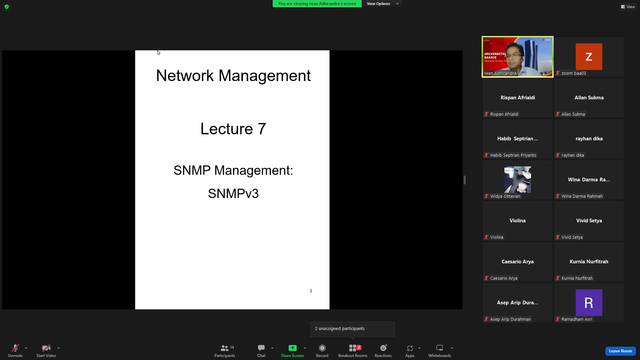Select Widya Oktavian's participant tile

pos(518,180)
